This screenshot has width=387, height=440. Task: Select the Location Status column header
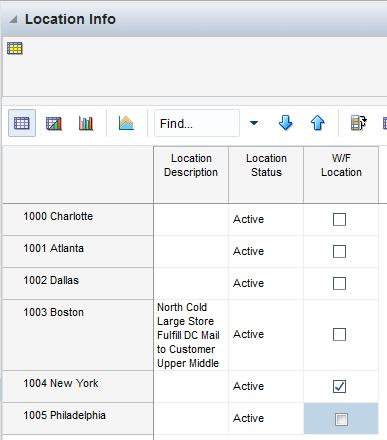pyautogui.click(x=266, y=175)
